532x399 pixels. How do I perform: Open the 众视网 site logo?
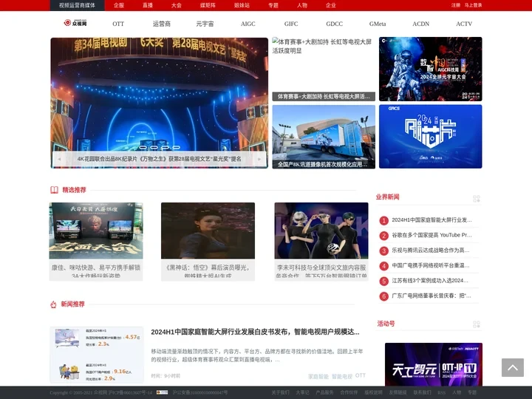[75, 23]
